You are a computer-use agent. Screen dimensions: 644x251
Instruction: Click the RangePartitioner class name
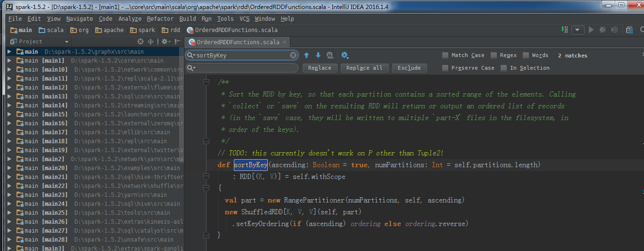[314, 200]
